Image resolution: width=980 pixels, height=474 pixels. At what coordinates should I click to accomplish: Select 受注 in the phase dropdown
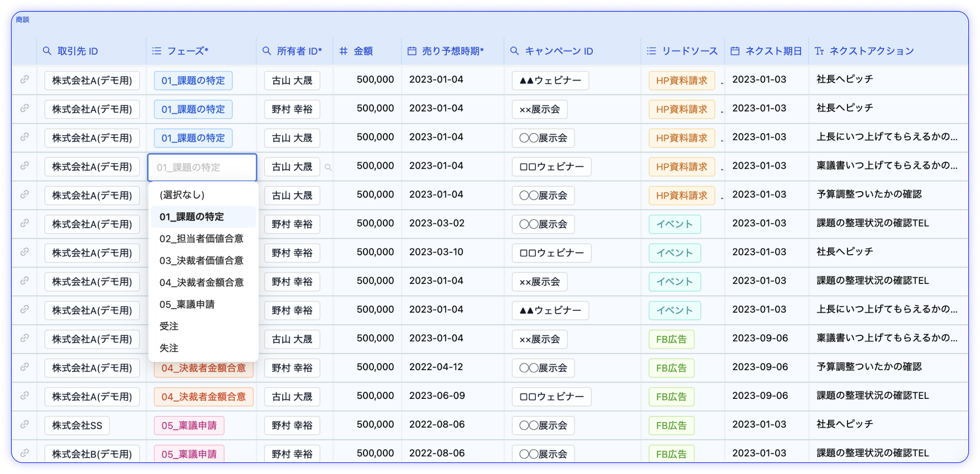[203, 326]
